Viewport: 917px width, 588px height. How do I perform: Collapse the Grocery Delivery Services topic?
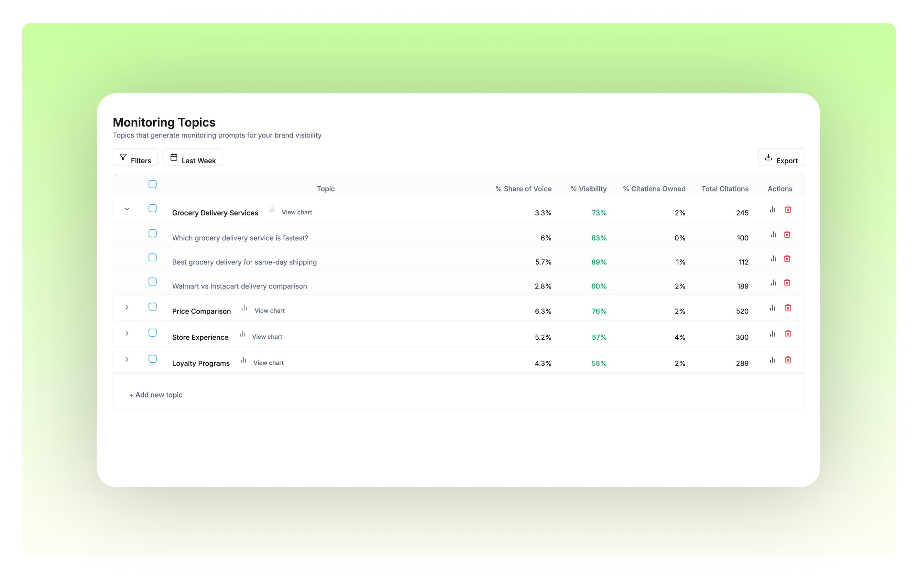click(127, 209)
